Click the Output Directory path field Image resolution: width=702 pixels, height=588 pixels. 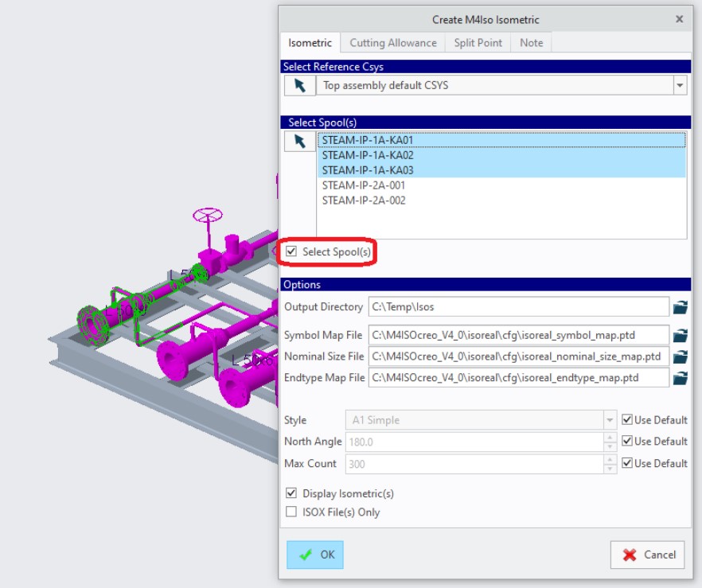click(518, 307)
